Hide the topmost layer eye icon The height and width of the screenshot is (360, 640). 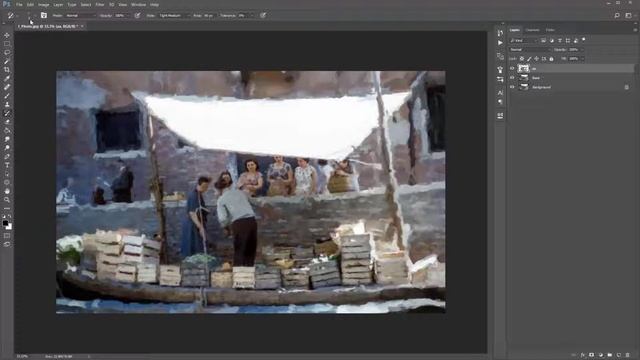click(512, 69)
